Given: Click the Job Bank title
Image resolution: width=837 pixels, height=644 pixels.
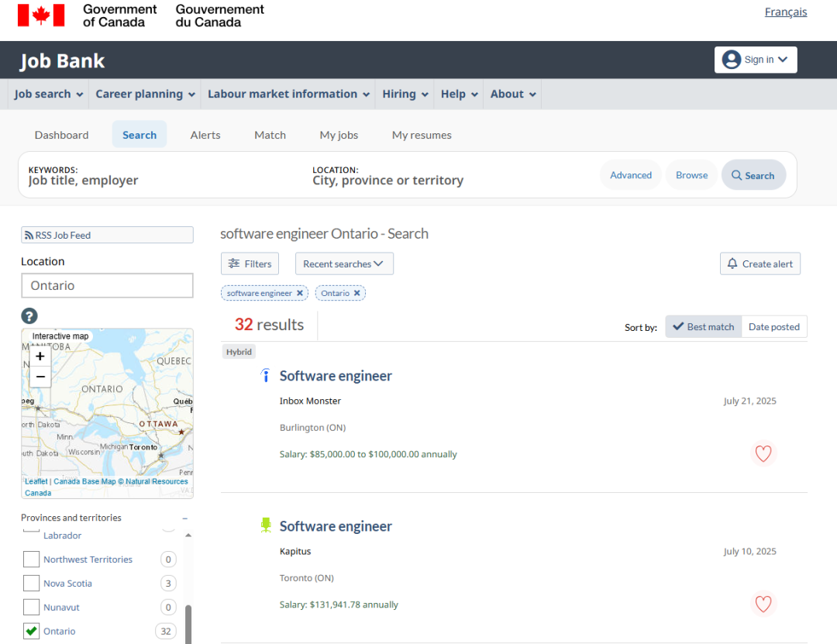Looking at the screenshot, I should (63, 61).
